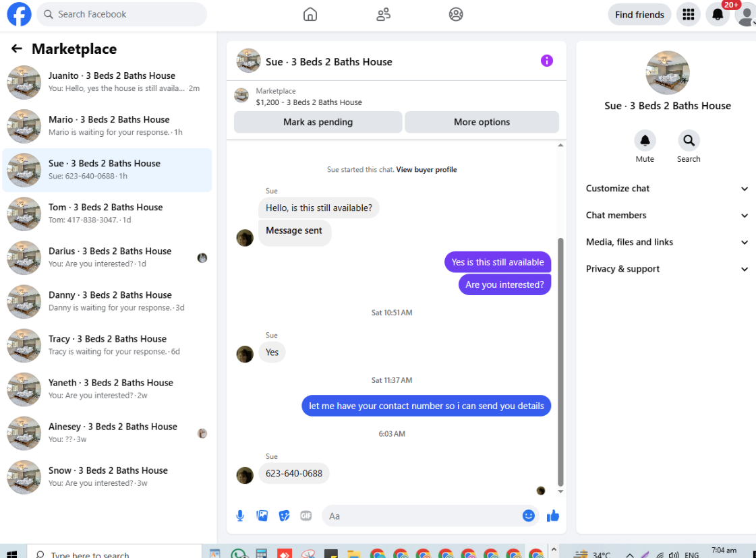Open Ainesey's conversation
This screenshot has height=558, width=756.
(x=107, y=433)
